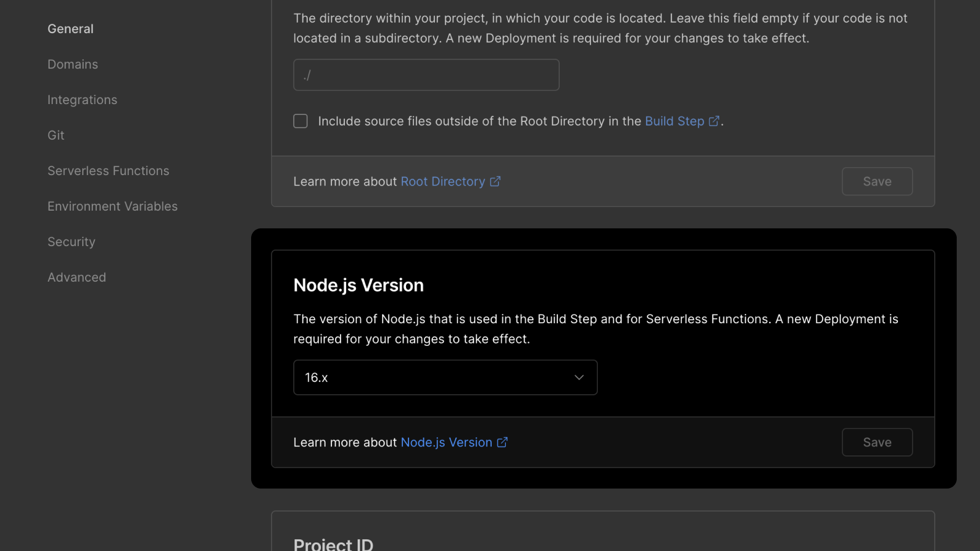
Task: Switch to the Domains settings section
Action: [x=72, y=64]
